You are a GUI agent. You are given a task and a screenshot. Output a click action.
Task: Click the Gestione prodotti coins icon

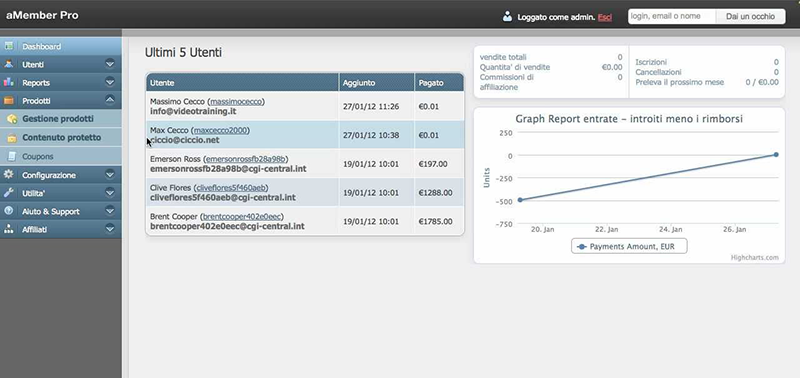point(12,119)
